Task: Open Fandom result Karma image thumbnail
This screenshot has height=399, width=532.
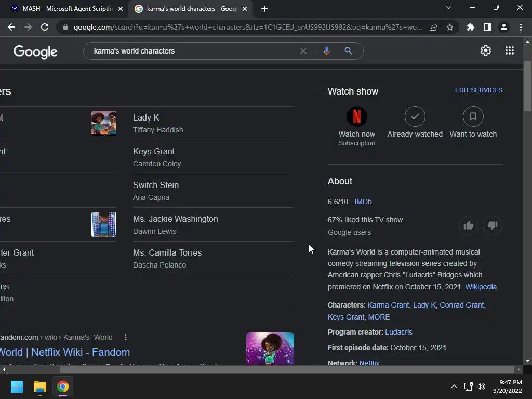Action: (270, 349)
